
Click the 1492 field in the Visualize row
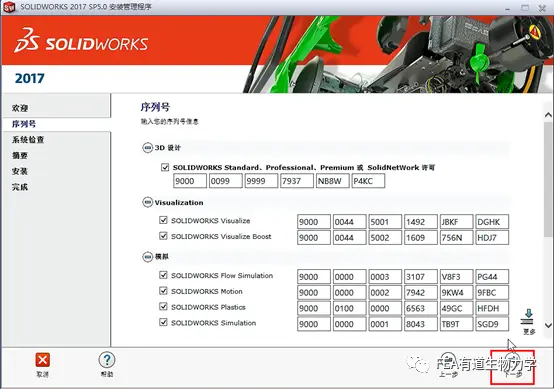click(x=421, y=222)
